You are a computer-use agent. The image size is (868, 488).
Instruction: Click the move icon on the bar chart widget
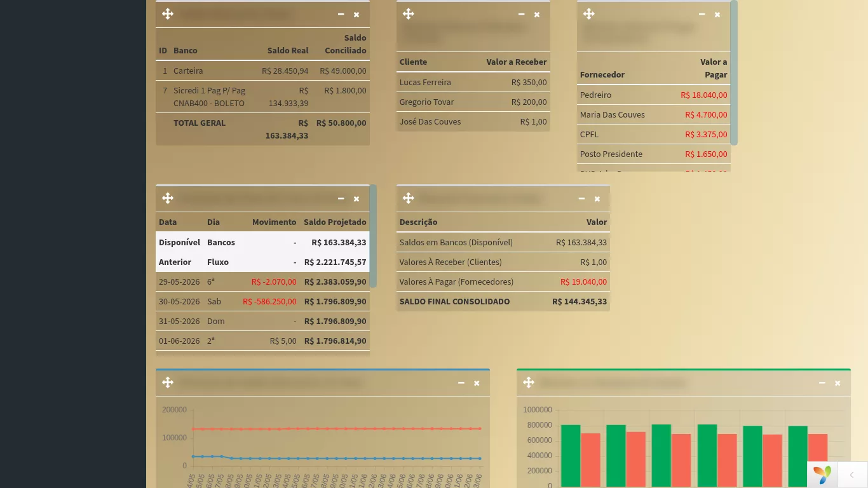pos(529,383)
